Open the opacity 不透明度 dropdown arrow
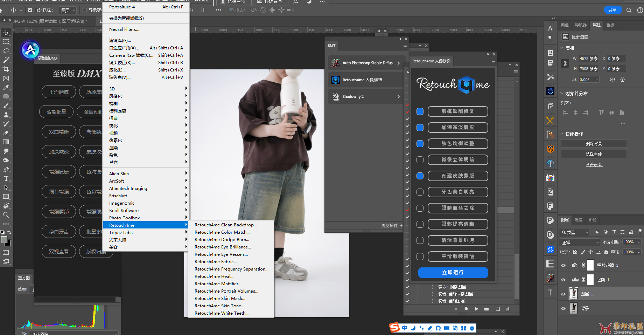The height and width of the screenshot is (335, 644). [639, 242]
